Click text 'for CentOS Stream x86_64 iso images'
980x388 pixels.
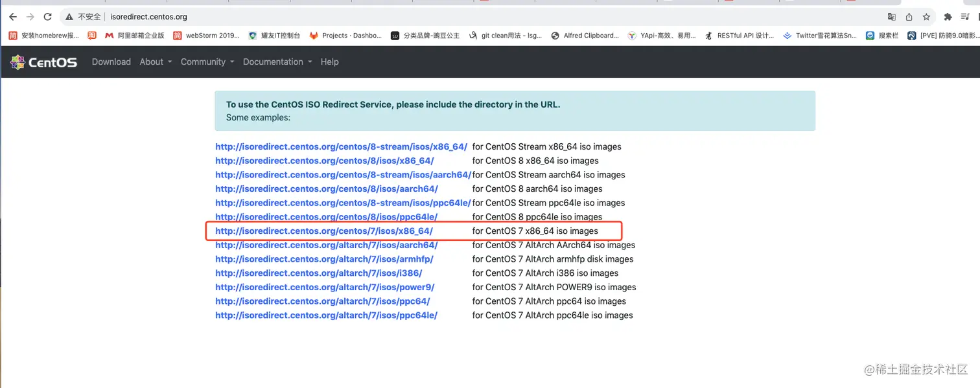(547, 147)
